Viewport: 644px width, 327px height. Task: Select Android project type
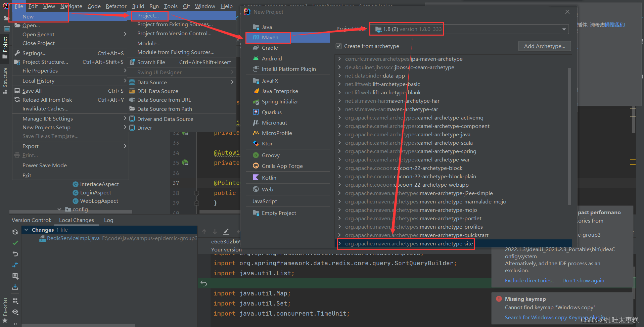288,58
